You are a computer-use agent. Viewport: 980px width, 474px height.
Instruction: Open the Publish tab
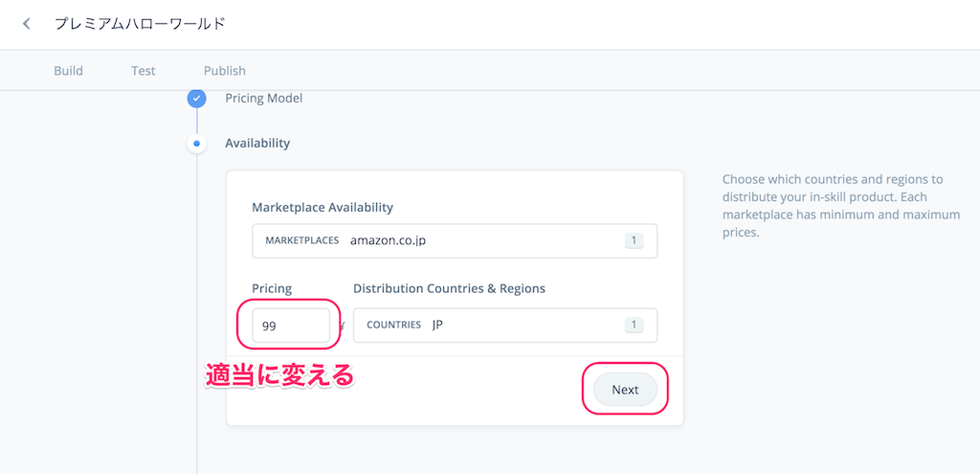click(x=224, y=71)
